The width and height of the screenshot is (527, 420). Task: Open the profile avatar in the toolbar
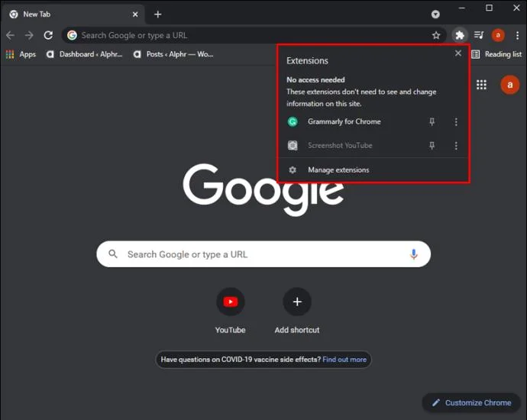click(498, 35)
